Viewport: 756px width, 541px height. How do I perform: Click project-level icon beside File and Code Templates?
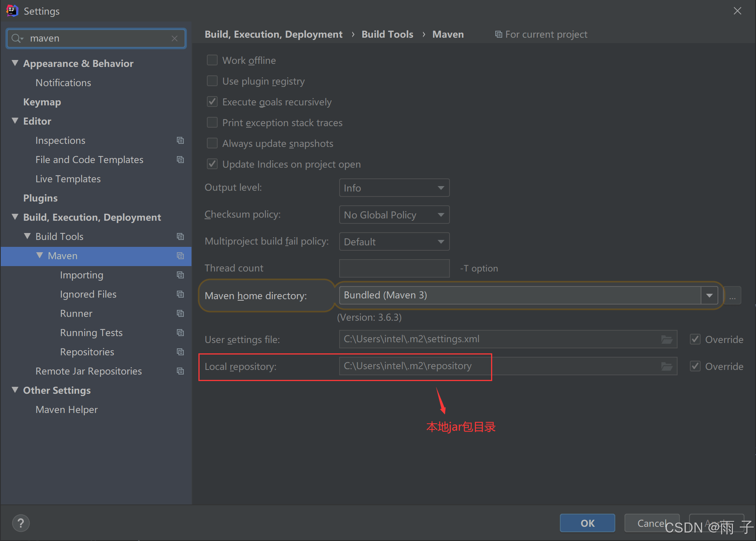click(180, 160)
